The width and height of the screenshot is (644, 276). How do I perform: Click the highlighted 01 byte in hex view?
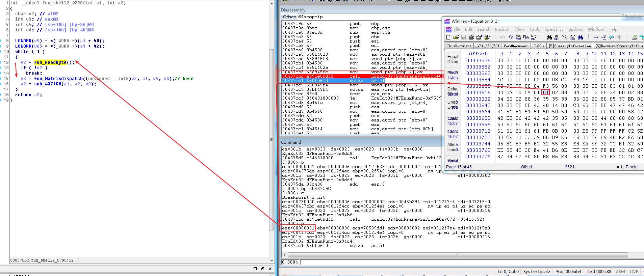pyautogui.click(x=546, y=92)
